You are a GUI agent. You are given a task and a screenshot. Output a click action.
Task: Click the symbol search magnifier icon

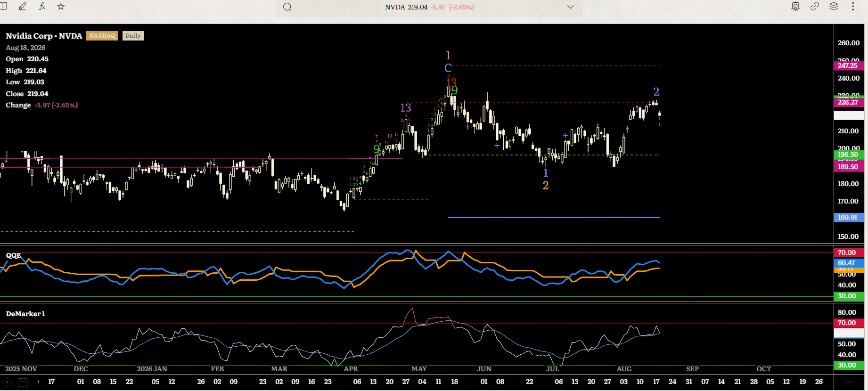point(287,7)
